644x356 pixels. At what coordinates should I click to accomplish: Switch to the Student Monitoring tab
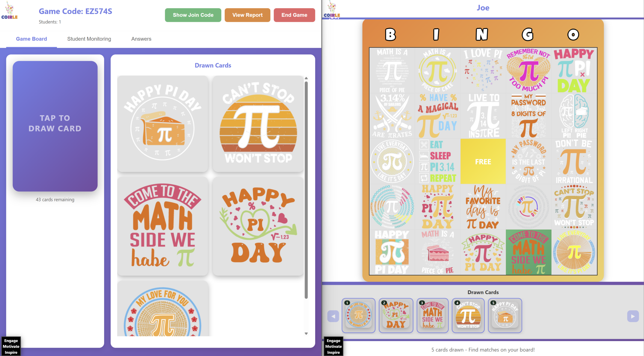point(89,39)
